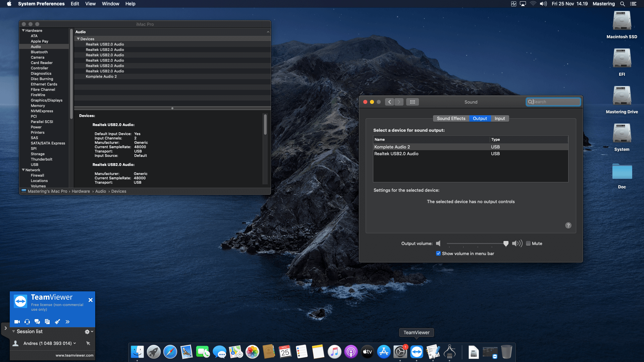Uncheck Show volume in menu bar
Viewport: 644px width, 362px height.
[x=438, y=253]
